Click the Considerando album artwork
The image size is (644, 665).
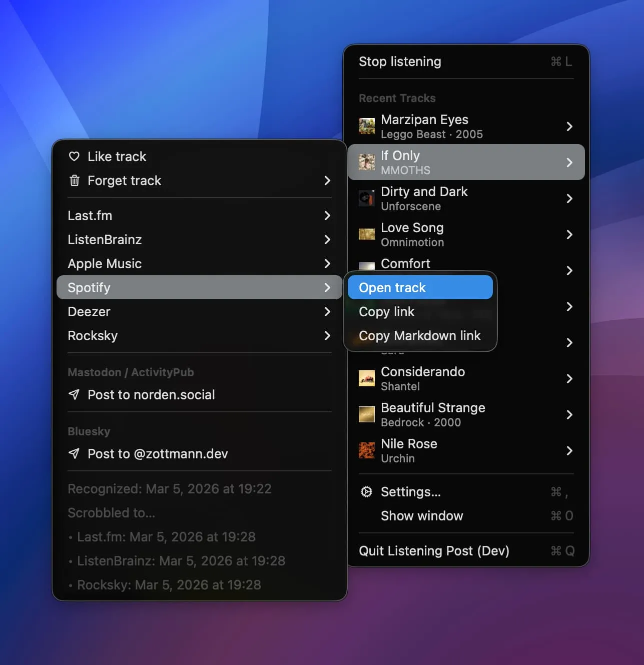[x=367, y=378]
